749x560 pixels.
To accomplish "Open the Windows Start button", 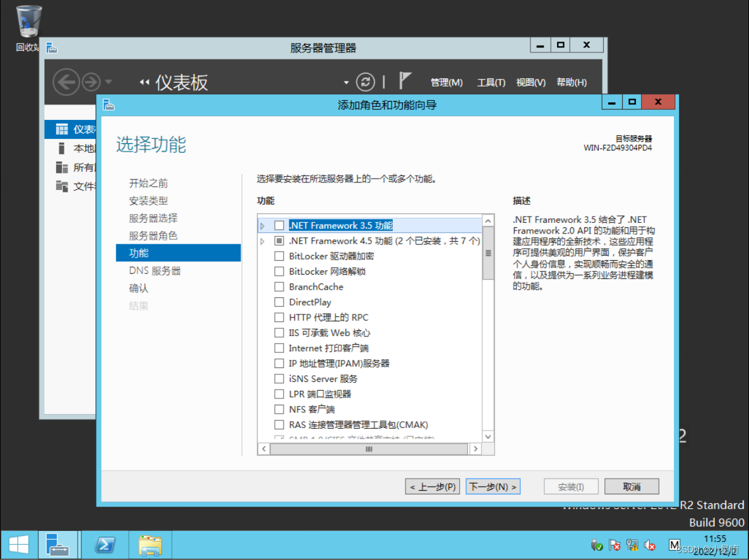I will coord(18,545).
